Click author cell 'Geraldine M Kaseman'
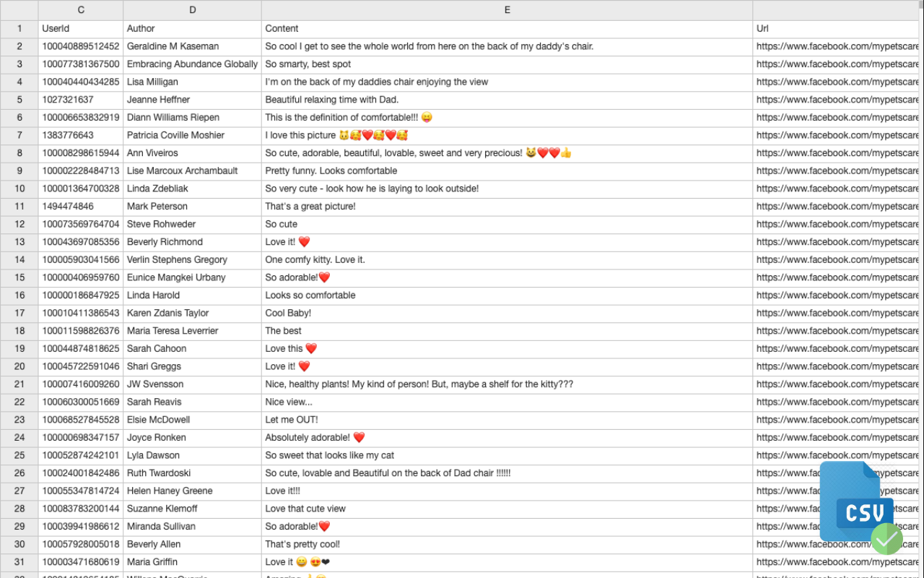The width and height of the screenshot is (924, 578). (193, 46)
